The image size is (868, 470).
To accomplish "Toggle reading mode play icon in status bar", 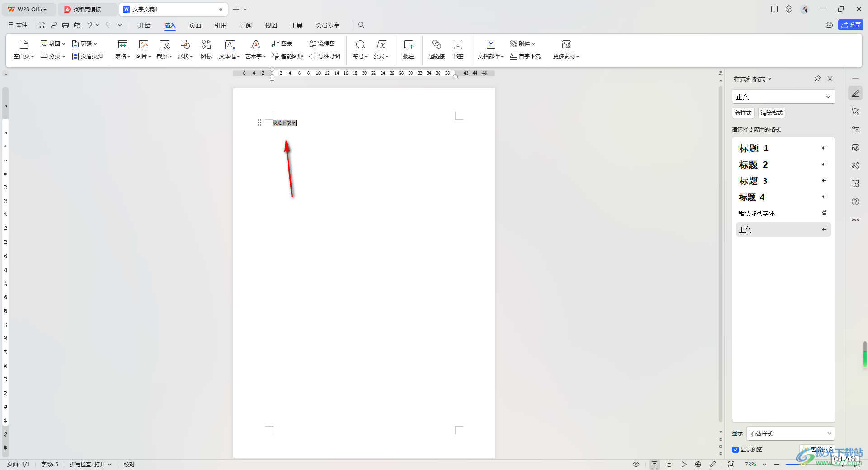I will click(x=684, y=465).
